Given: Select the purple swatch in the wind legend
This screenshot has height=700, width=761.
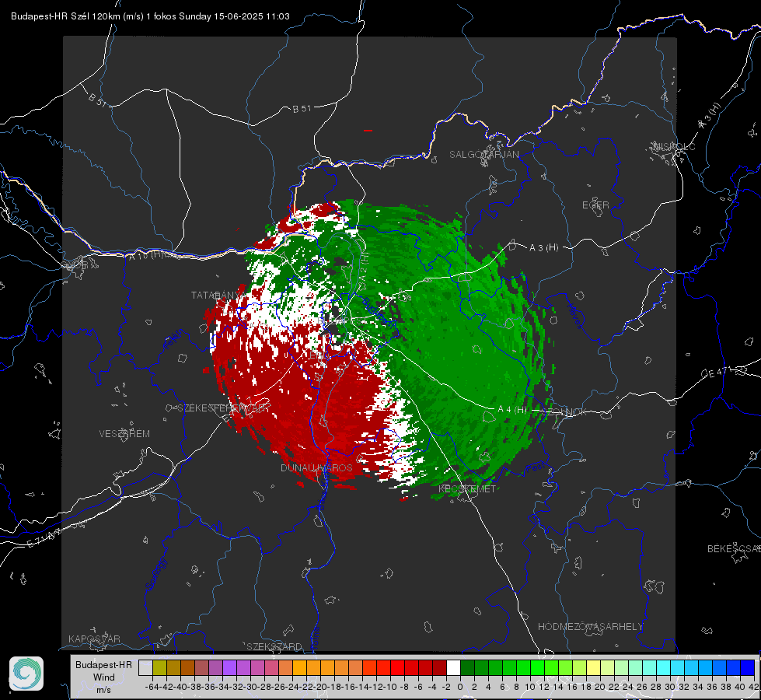Looking at the screenshot, I should click(229, 667).
